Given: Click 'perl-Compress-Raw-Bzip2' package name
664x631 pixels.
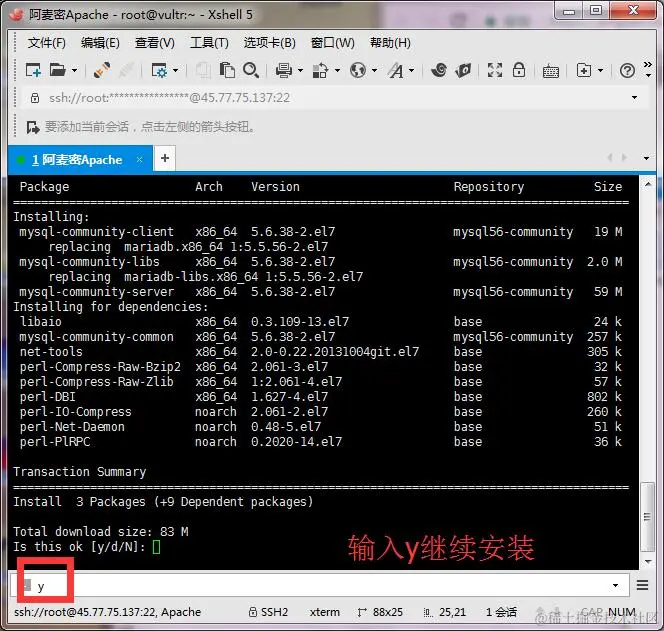Looking at the screenshot, I should (x=100, y=367).
